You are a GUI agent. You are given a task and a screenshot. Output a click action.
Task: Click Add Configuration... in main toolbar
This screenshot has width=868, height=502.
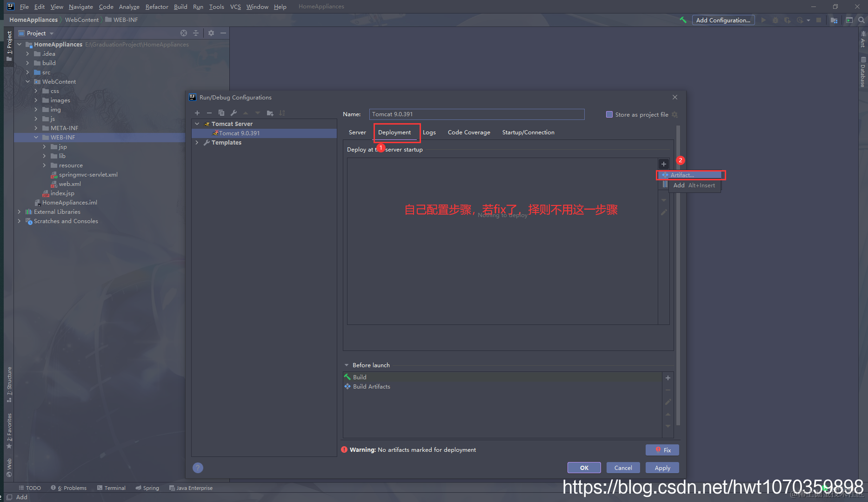coord(723,20)
